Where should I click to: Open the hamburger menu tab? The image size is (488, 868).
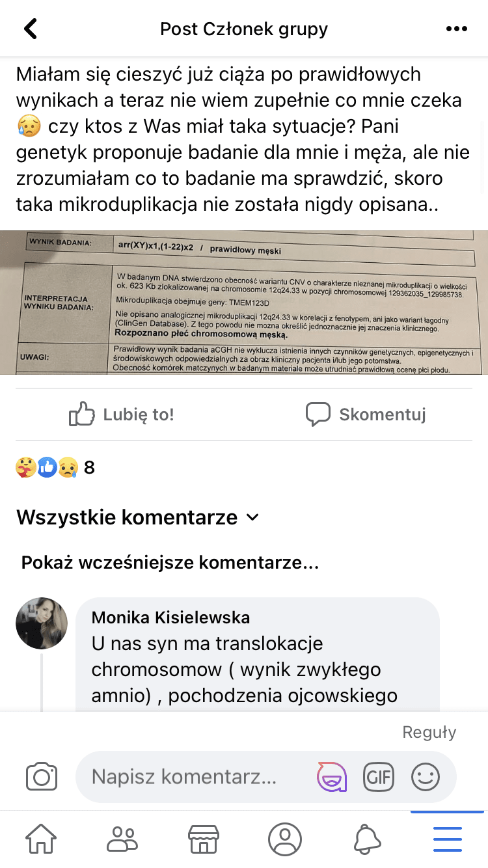(x=448, y=839)
